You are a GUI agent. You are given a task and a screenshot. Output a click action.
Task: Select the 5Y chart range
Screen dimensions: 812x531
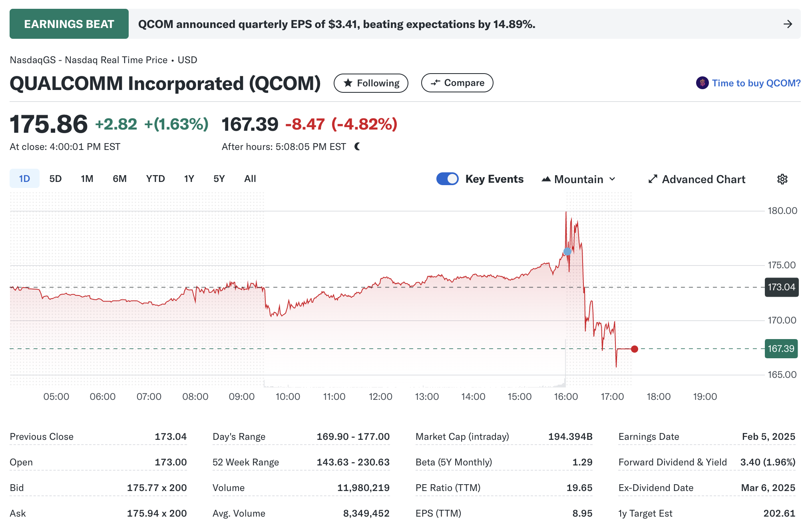tap(219, 178)
